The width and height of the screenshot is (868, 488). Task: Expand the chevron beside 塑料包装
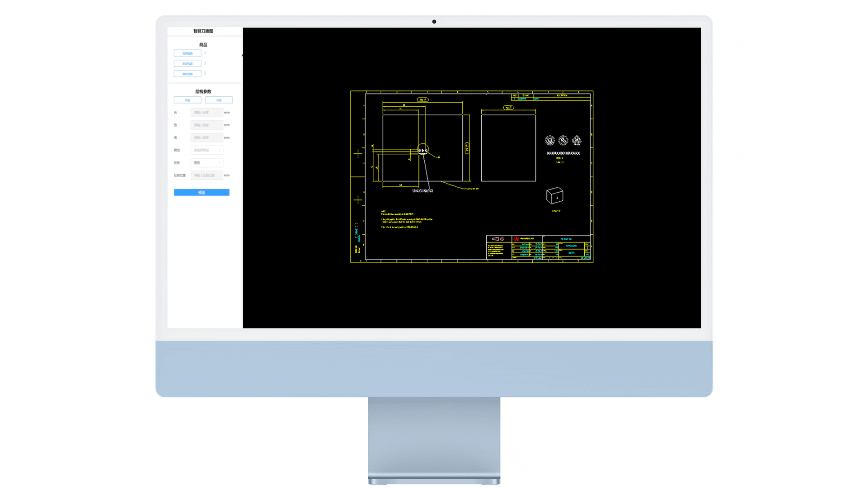pos(205,73)
